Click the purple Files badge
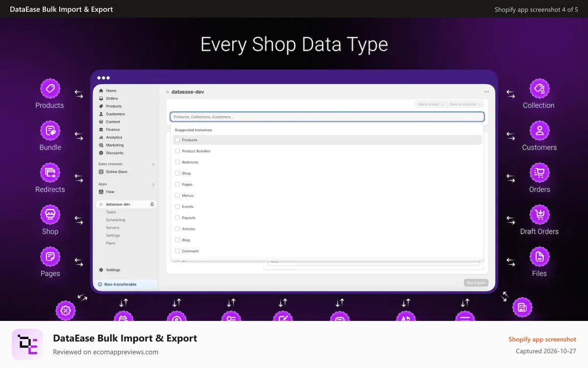 (539, 257)
